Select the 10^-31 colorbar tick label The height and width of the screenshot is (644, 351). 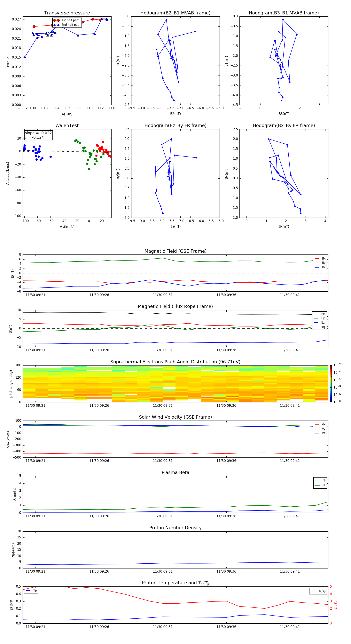pyautogui.click(x=337, y=402)
